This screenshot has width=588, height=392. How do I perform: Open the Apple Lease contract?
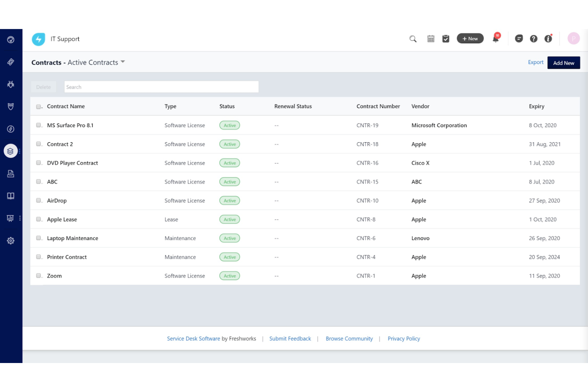click(x=62, y=219)
